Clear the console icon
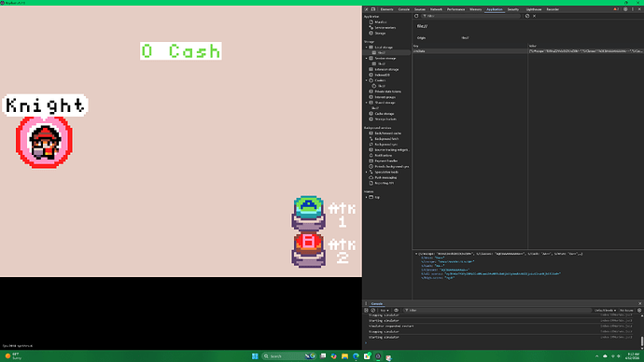644x362 pixels. click(373, 311)
